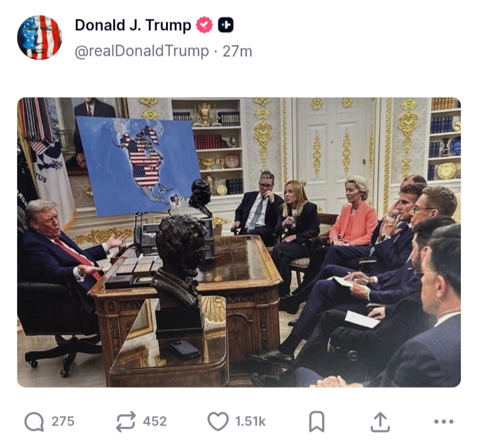Screen dimensions: 478x448
Task: Toggle the bookmark icon to save post
Action: [x=317, y=421]
